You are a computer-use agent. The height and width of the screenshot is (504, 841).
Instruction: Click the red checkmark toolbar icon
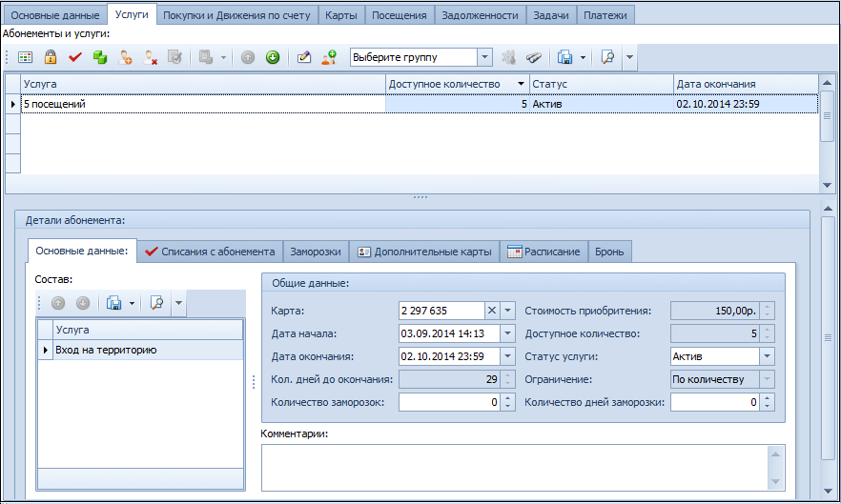click(75, 57)
